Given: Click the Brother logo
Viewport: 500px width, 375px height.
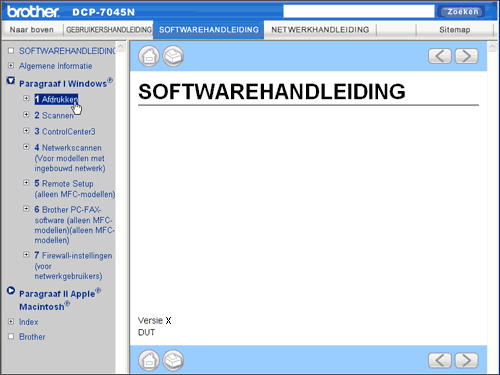Looking at the screenshot, I should click(33, 12).
